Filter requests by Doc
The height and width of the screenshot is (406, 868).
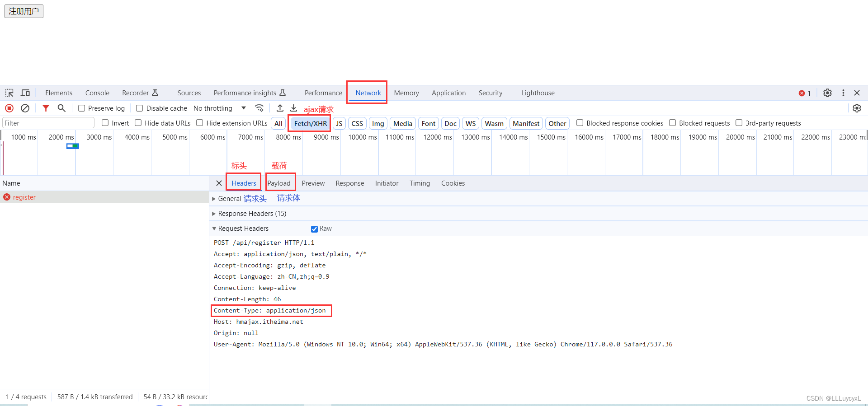coord(450,123)
